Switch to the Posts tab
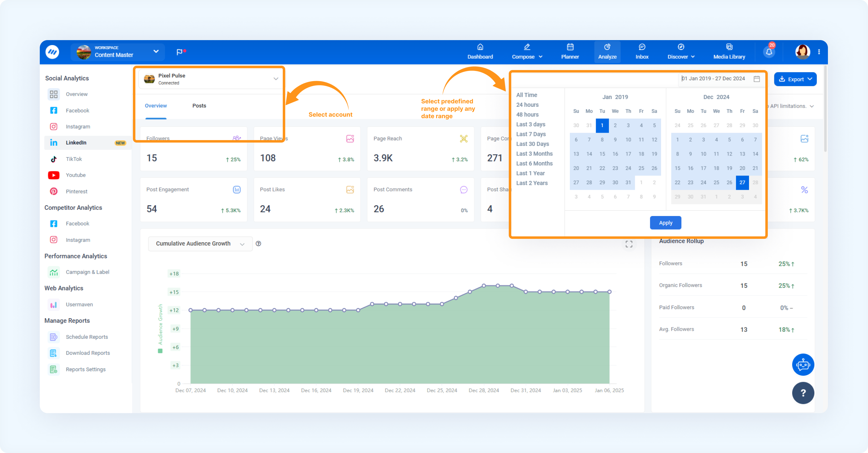The image size is (868, 453). [199, 106]
